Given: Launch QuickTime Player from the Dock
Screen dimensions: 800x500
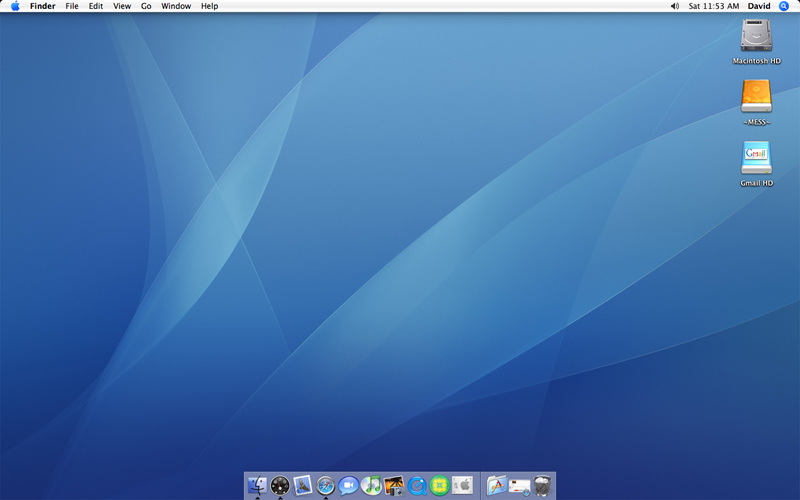Looking at the screenshot, I should click(417, 486).
